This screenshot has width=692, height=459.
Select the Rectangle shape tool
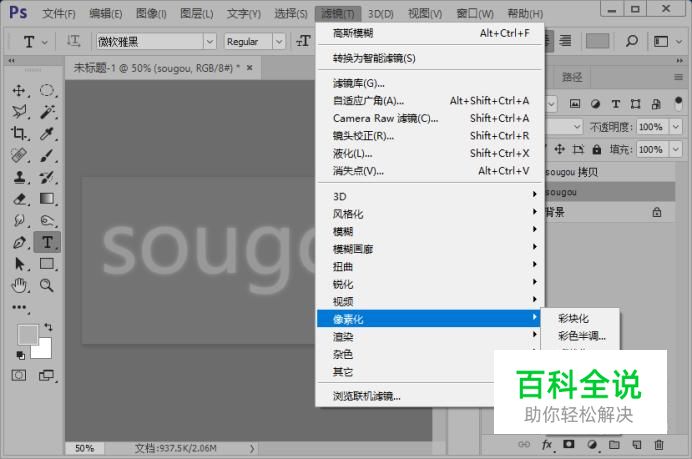point(46,263)
